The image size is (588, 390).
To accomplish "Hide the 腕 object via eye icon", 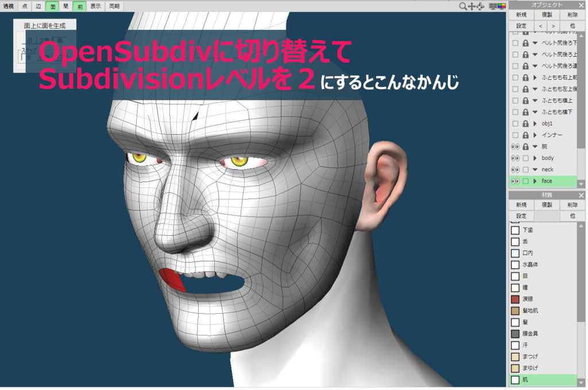I will pyautogui.click(x=516, y=146).
